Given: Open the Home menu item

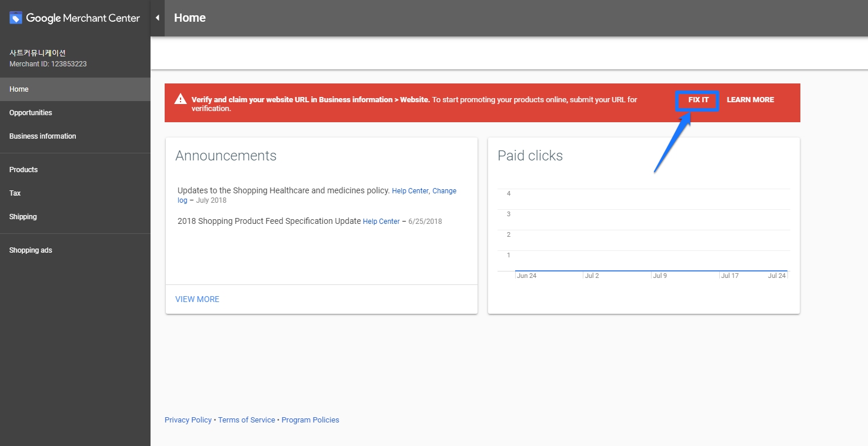Looking at the screenshot, I should tap(75, 89).
